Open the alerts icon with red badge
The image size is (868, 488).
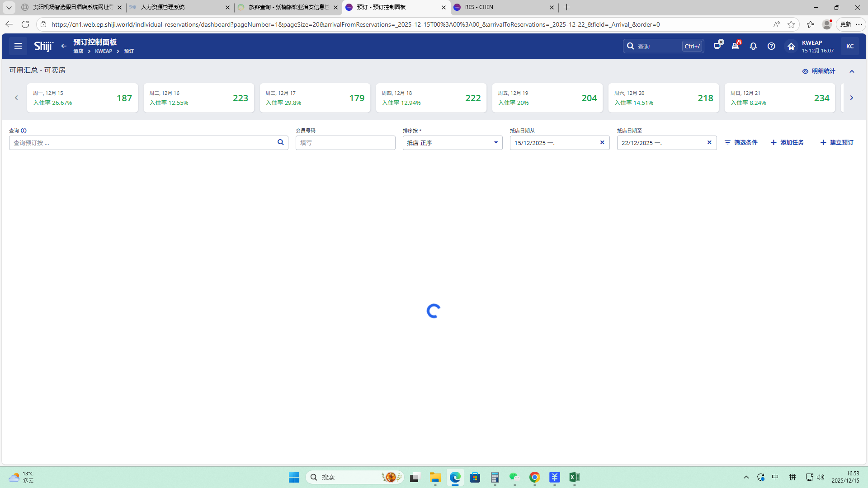[x=736, y=46]
